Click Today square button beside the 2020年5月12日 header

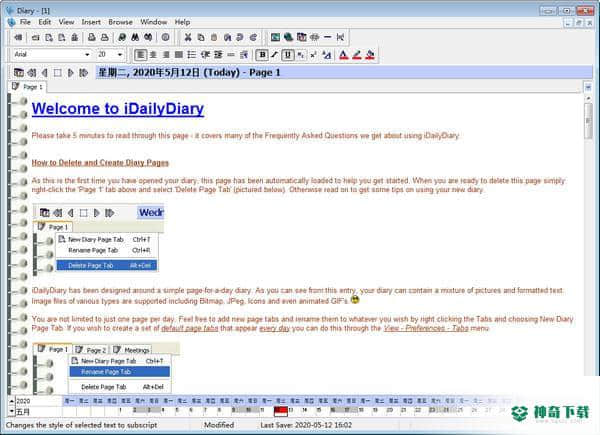pos(58,72)
